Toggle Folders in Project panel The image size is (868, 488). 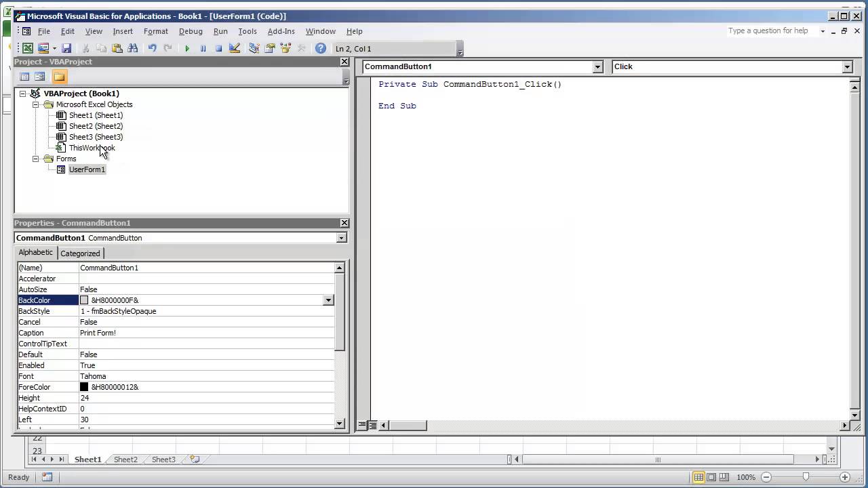[x=59, y=77]
